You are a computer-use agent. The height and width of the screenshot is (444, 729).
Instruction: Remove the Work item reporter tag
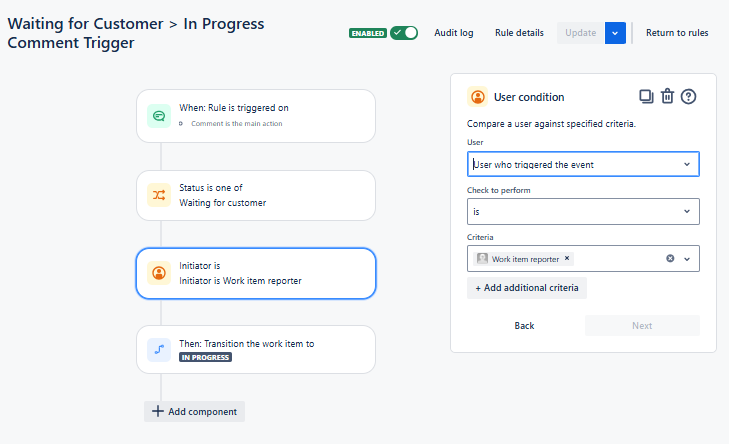(567, 258)
